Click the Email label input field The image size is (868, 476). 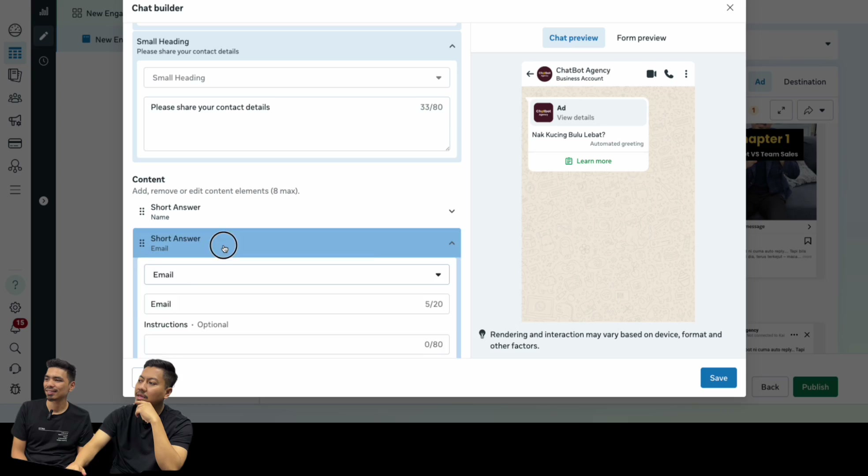(x=297, y=304)
